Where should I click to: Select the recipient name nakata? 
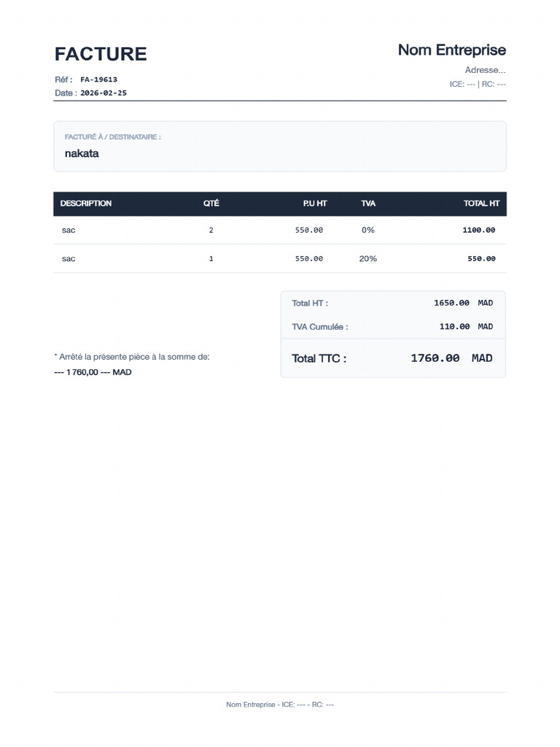[x=82, y=153]
